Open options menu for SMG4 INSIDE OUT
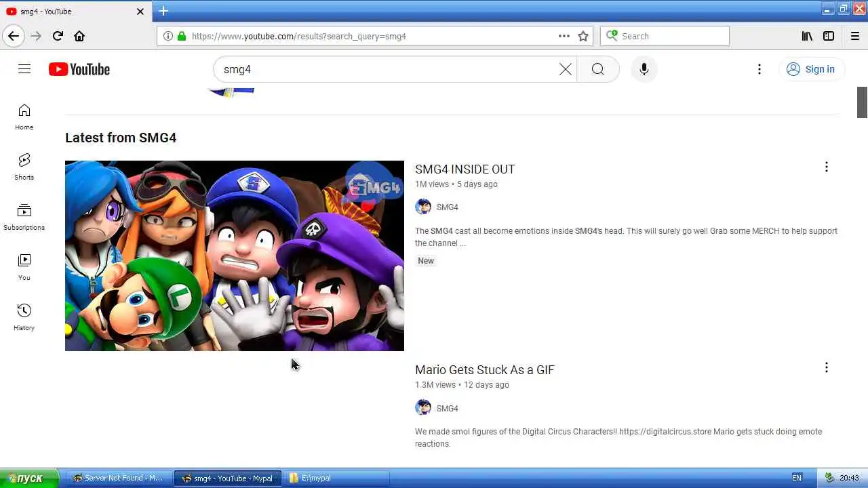The width and height of the screenshot is (868, 488). tap(826, 167)
